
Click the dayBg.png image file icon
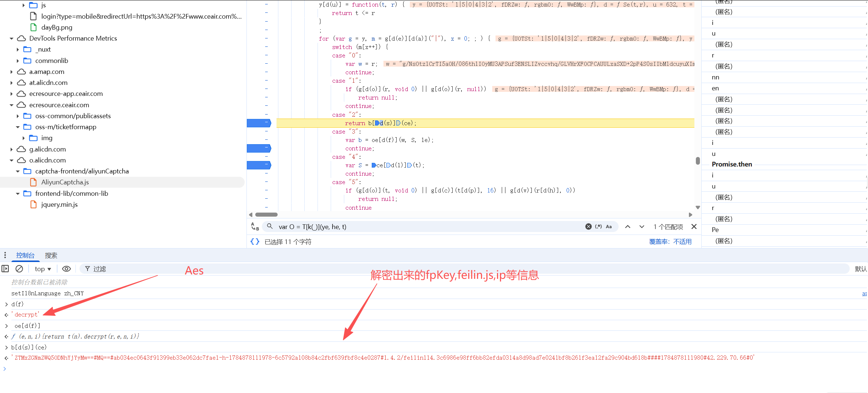[33, 27]
